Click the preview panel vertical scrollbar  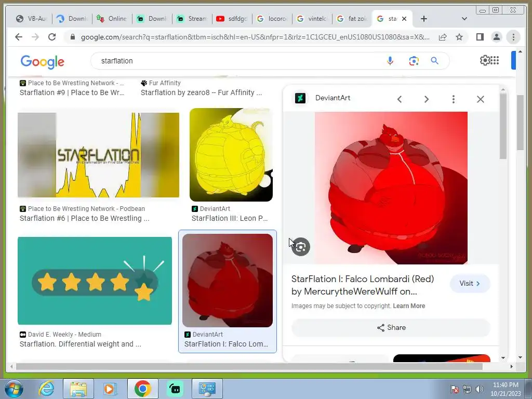click(503, 126)
